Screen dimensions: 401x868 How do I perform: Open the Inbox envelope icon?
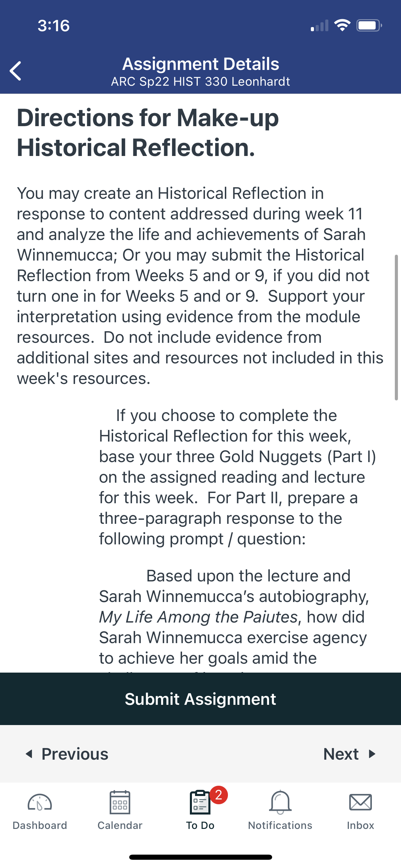tap(361, 802)
